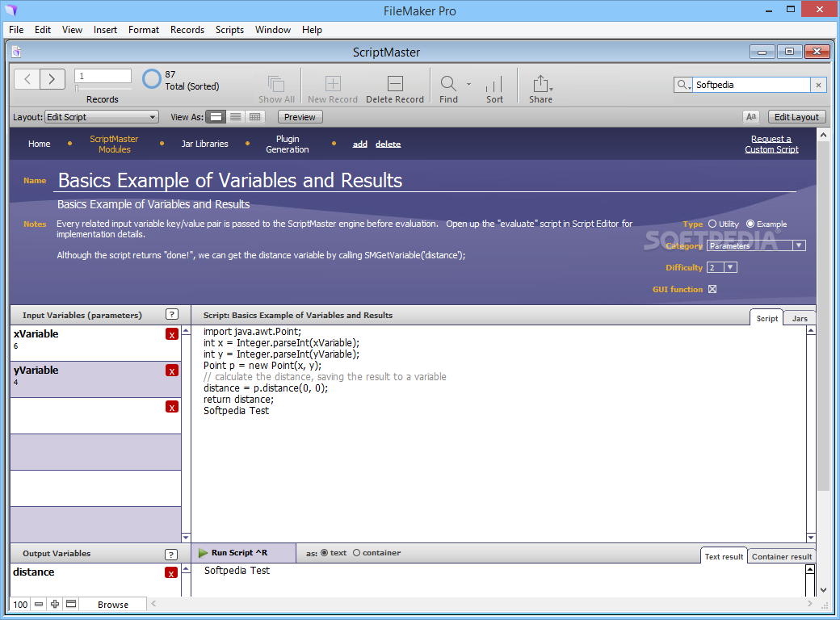Viewport: 840px width, 620px height.
Task: Toggle the Aa formatting bar button
Action: pos(751,117)
